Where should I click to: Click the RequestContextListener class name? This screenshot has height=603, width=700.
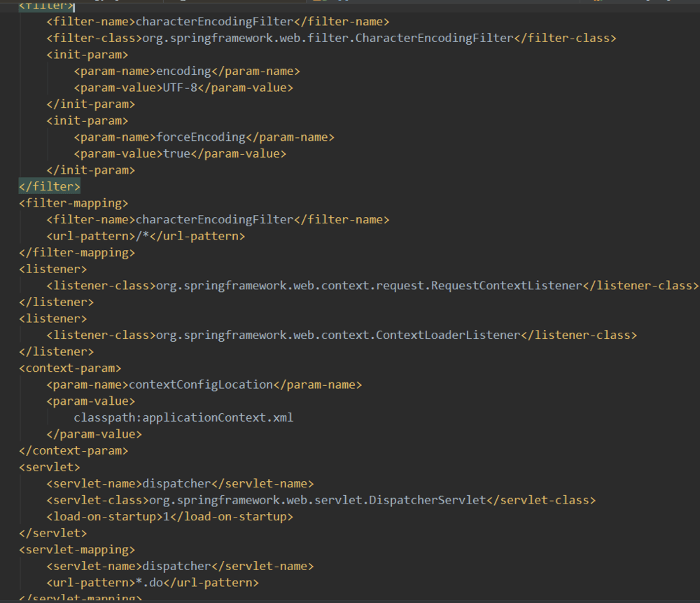click(367, 286)
